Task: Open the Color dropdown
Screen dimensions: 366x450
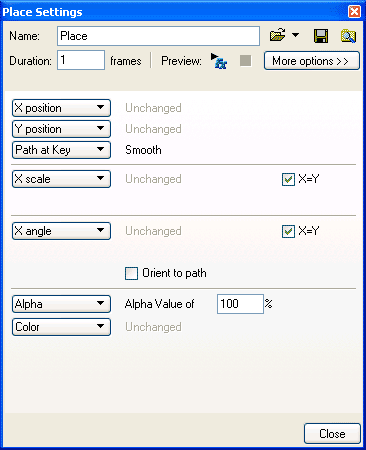Action: 61,327
